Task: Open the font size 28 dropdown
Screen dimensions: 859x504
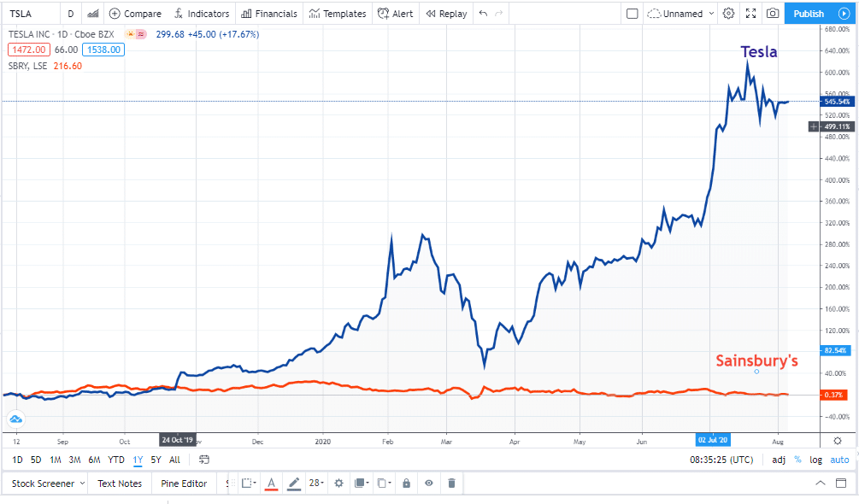Action: 316,483
